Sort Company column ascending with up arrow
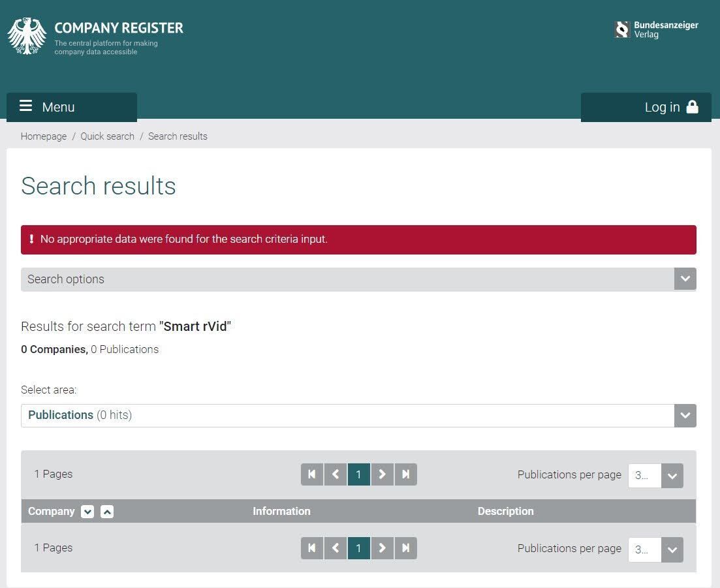 pos(108,512)
